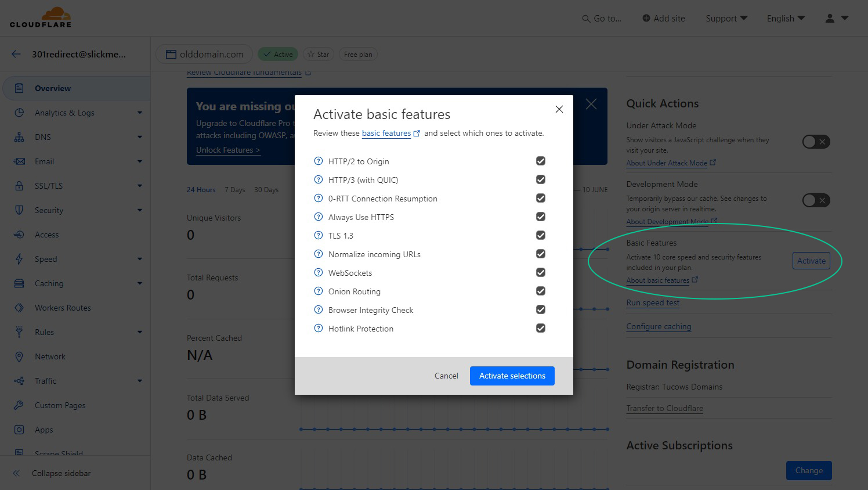Open the basic features link in dialog
Viewport: 868px width, 490px height.
pos(390,133)
